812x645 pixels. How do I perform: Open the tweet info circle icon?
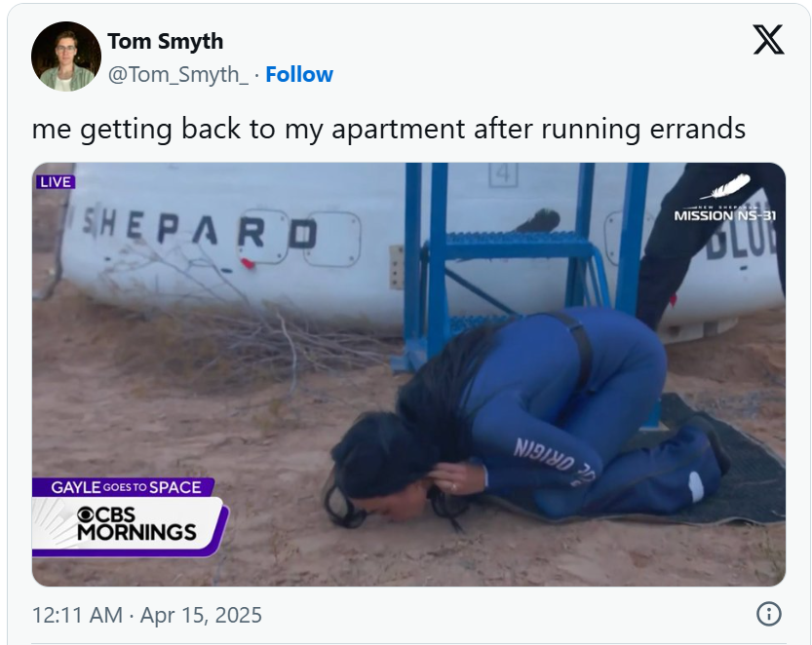click(x=768, y=614)
